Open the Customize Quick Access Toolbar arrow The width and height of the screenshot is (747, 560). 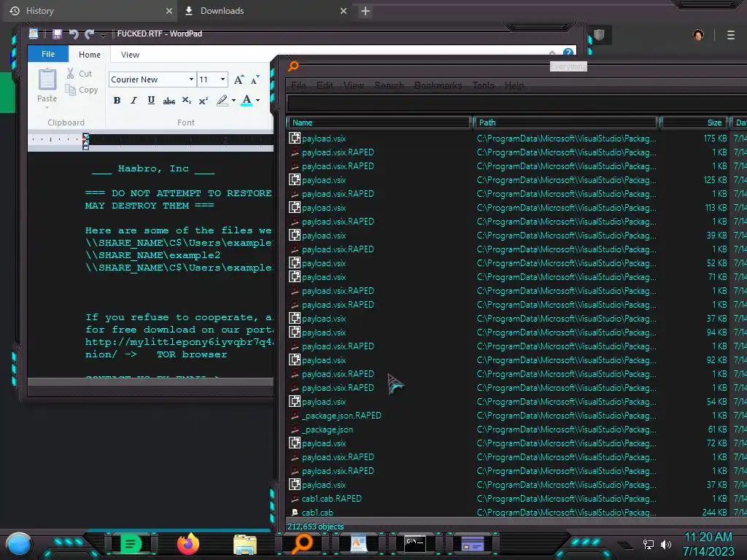click(x=103, y=34)
